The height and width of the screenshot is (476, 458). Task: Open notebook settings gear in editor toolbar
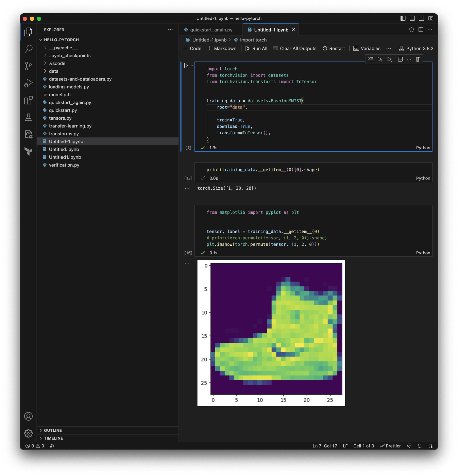(x=411, y=30)
